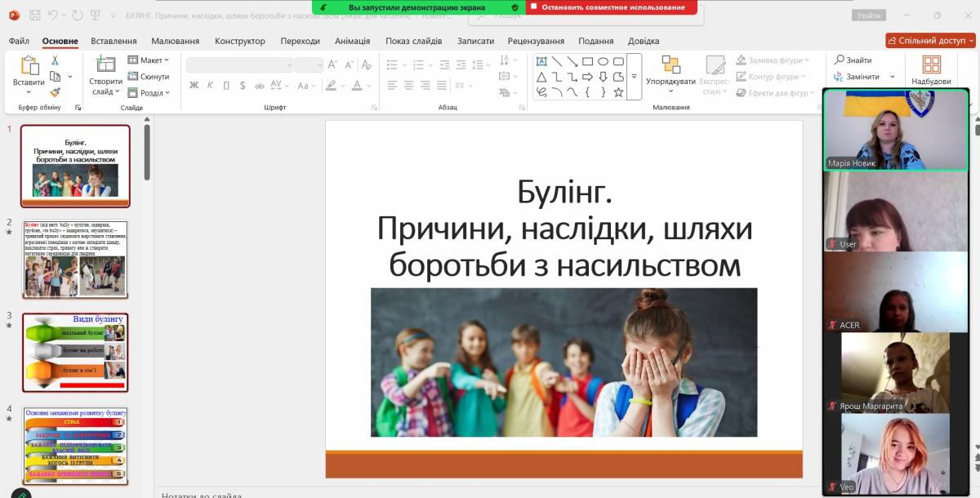Click the Упорядкувати arrange icon
Screen dimensions: 980x498
[x=670, y=65]
